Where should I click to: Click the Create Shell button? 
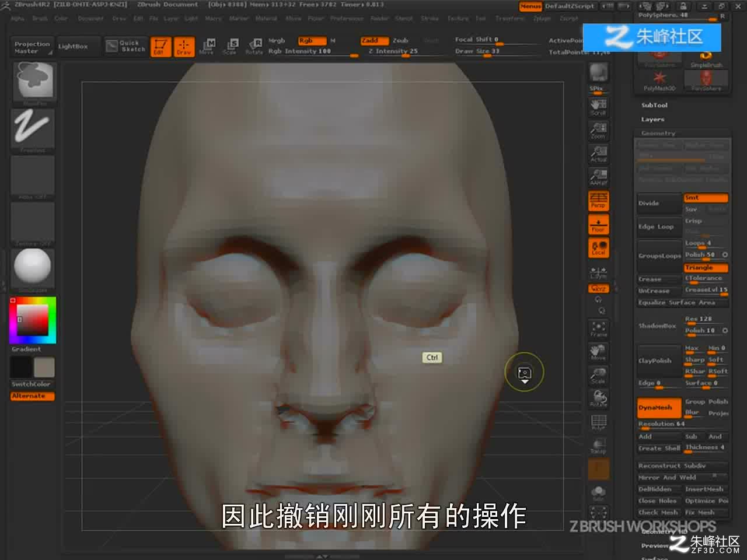pos(659,449)
